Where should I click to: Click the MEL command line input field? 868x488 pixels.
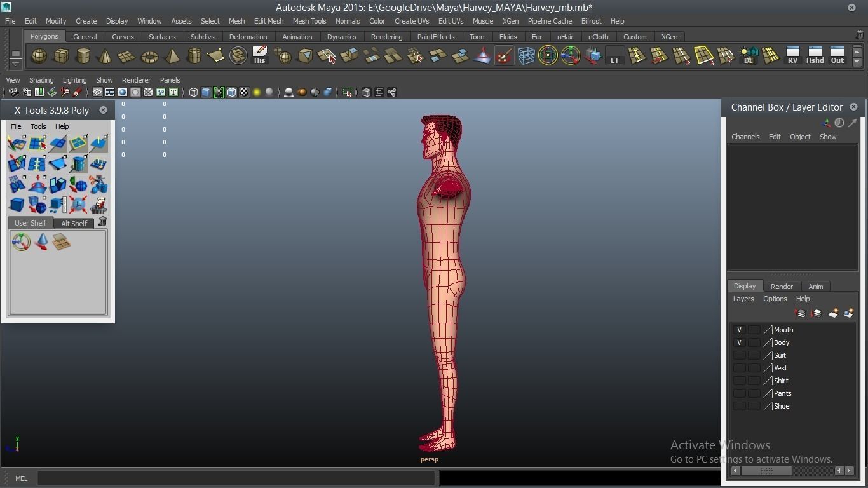coord(237,478)
